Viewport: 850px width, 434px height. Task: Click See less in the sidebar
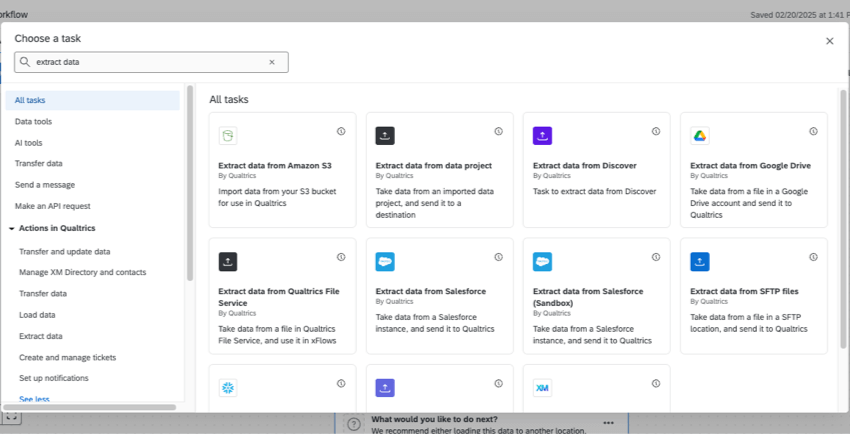pyautogui.click(x=34, y=399)
